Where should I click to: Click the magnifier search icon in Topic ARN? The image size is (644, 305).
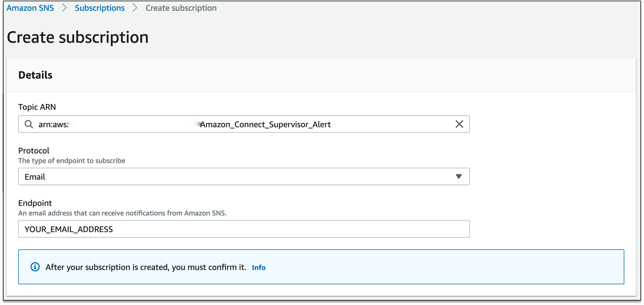point(29,124)
